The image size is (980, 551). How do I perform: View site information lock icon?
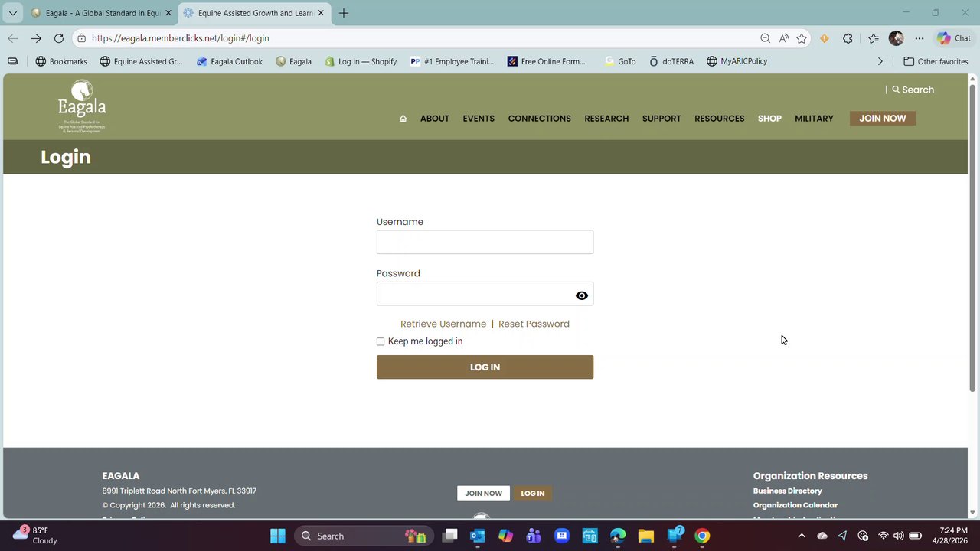[81, 38]
